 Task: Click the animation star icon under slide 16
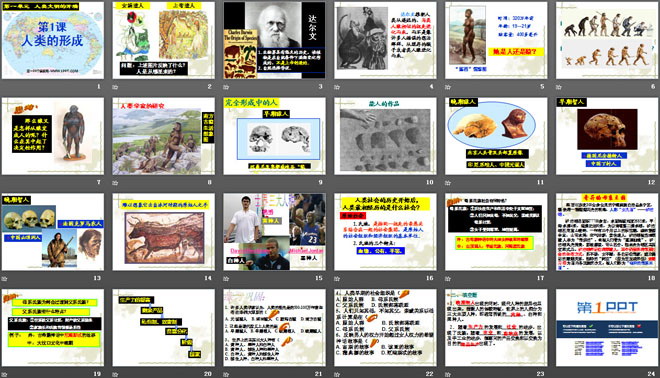[x=337, y=278]
